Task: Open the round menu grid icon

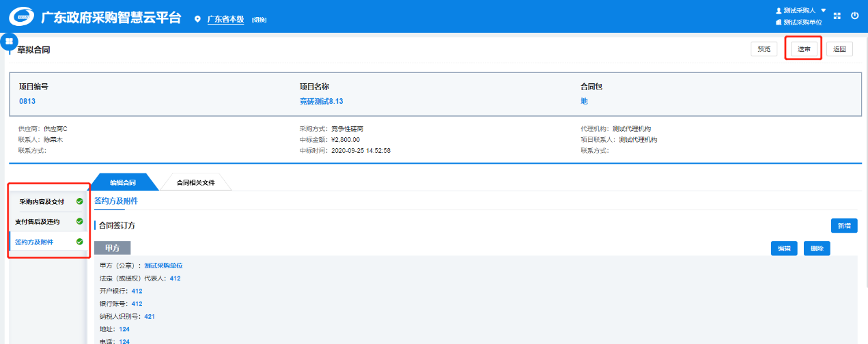Action: (10, 42)
